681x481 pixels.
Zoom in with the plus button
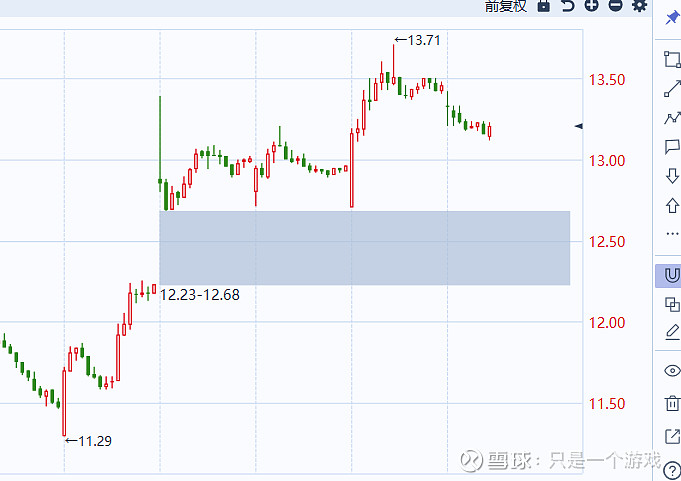591,6
